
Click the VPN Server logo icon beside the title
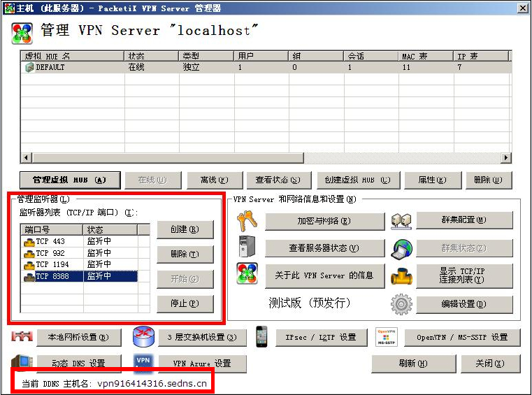tap(22, 34)
